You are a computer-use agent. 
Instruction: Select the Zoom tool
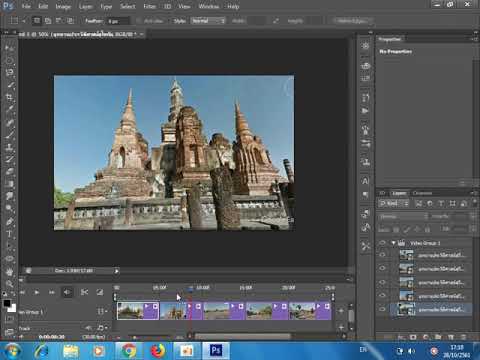pos(9,284)
